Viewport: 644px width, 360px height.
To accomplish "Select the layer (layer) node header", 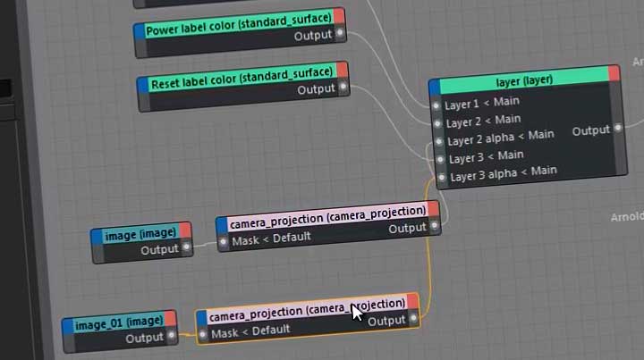I will (523, 80).
